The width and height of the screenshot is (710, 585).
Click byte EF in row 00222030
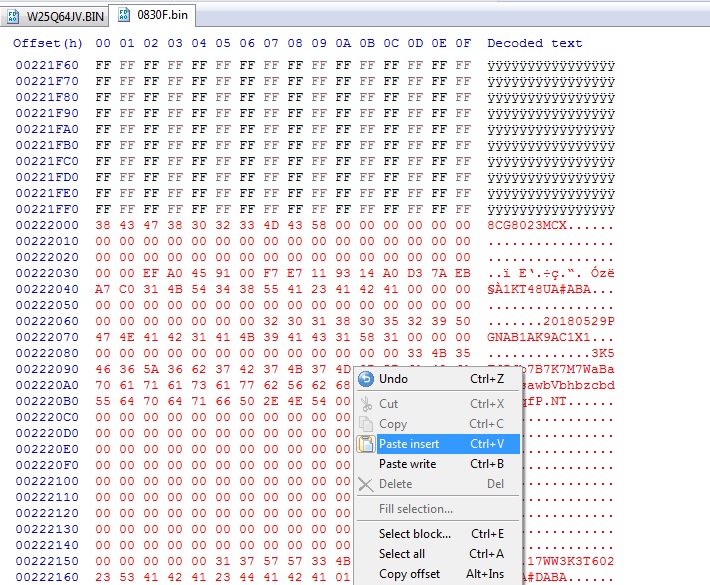coord(151,273)
